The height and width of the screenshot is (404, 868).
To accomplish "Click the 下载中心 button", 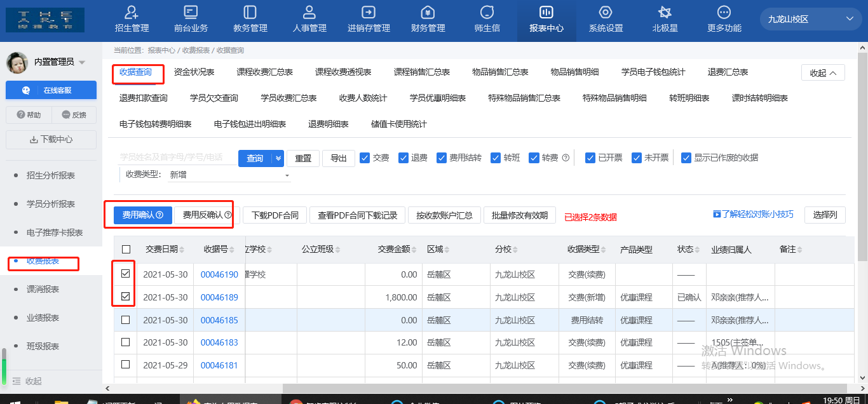I will coord(51,140).
